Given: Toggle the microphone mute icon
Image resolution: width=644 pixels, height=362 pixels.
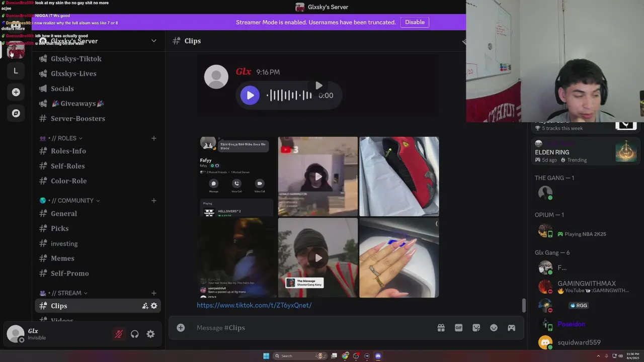Looking at the screenshot, I should tap(119, 334).
